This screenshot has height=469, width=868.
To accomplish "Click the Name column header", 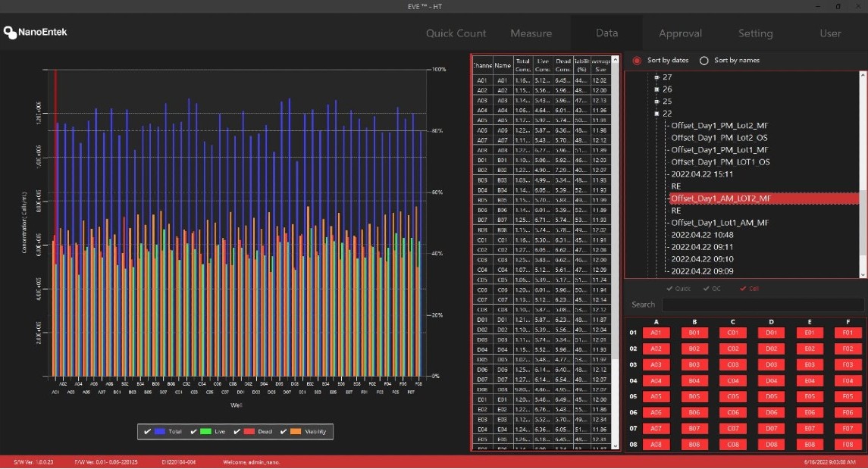I will point(503,65).
